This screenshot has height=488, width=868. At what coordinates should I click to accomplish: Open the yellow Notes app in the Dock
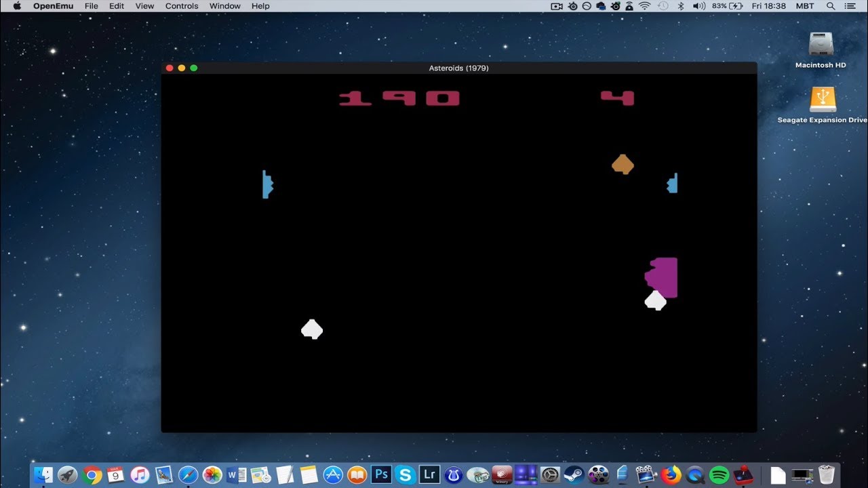(x=309, y=475)
